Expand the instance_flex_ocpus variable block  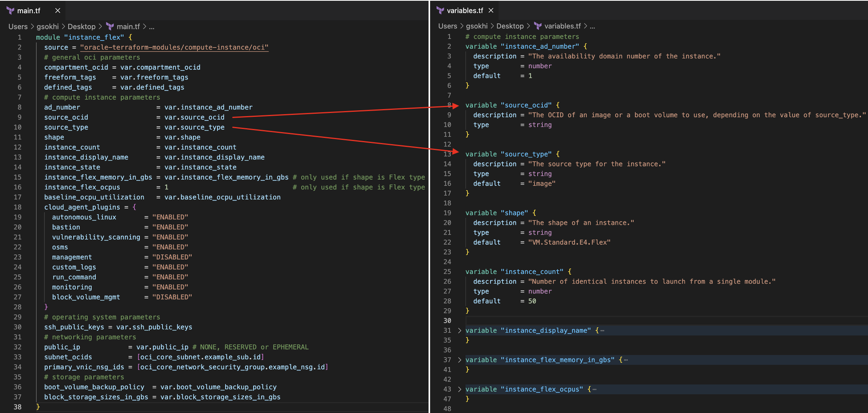click(459, 389)
